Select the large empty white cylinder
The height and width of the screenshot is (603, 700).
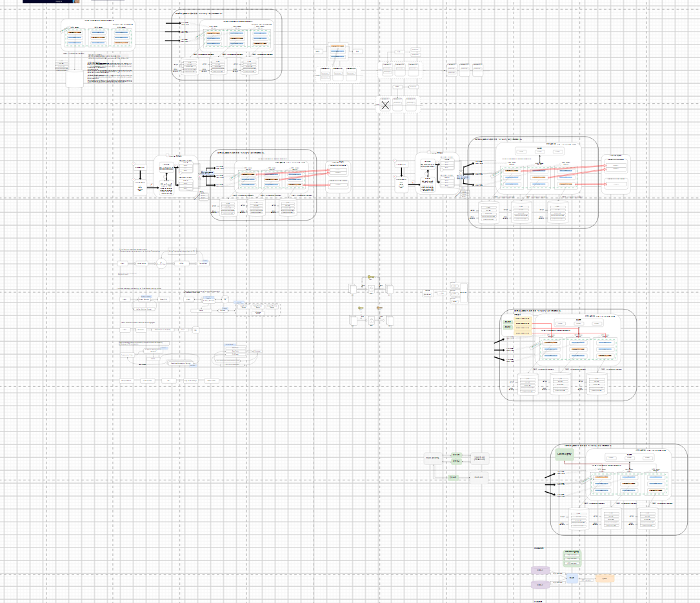coord(75,79)
